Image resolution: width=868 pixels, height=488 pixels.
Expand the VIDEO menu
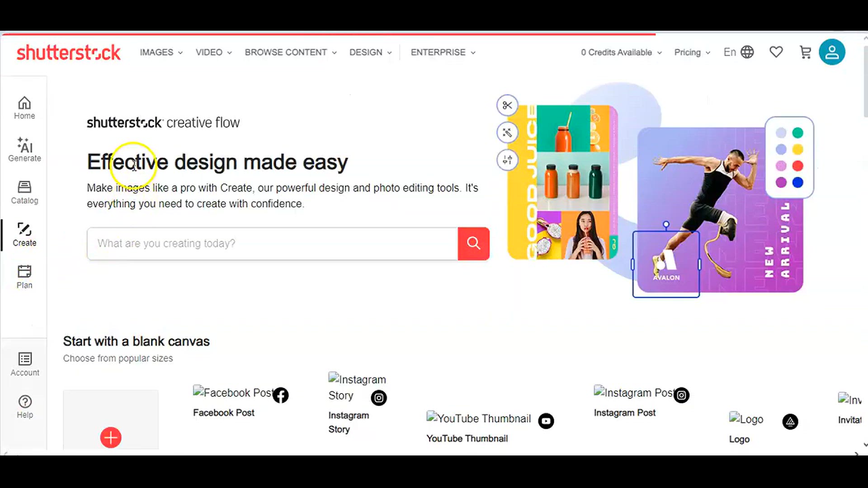214,52
